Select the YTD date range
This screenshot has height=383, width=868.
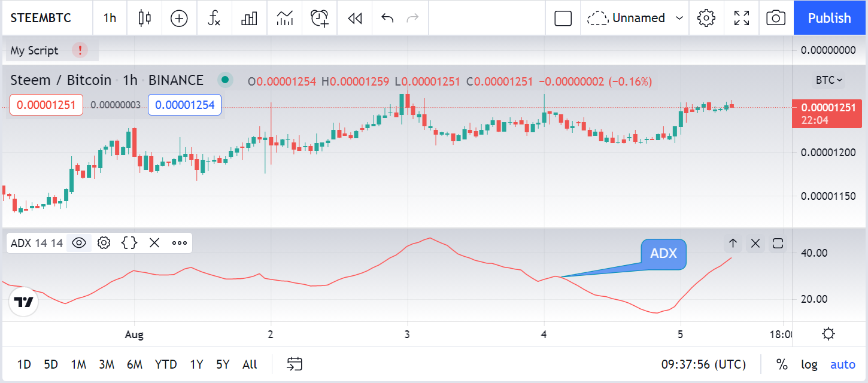166,364
